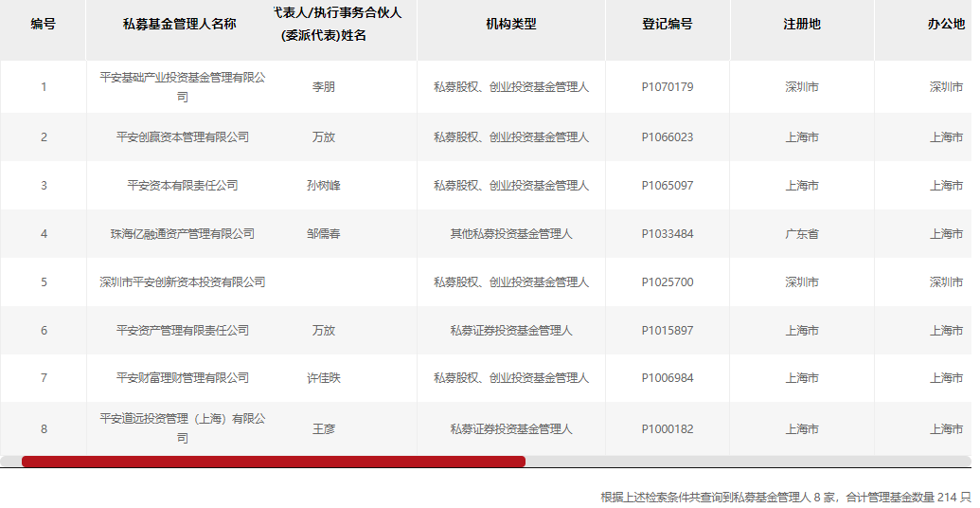Click representative name 许佳昳
The width and height of the screenshot is (980, 508).
coord(324,378)
